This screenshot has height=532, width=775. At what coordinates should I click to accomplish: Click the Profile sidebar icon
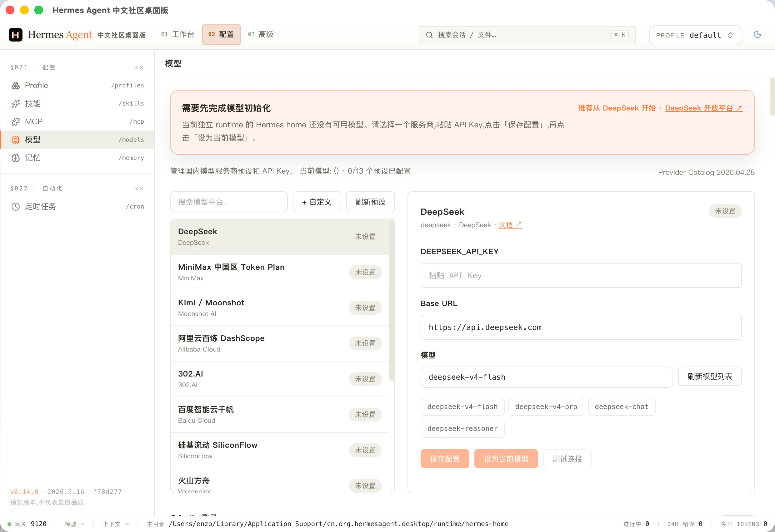coord(16,86)
